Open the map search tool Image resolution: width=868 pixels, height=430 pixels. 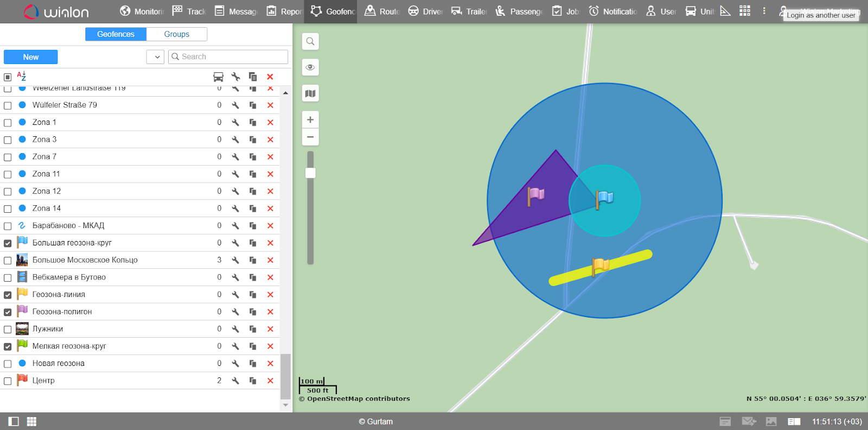pyautogui.click(x=310, y=41)
